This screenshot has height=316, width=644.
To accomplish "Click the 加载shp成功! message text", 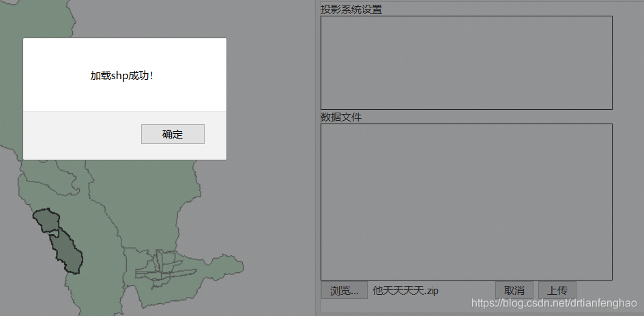I will coord(122,76).
